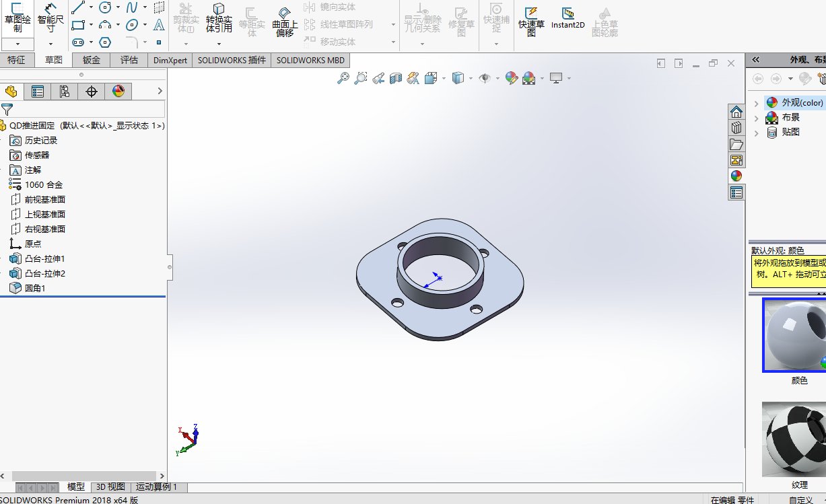Open the 3D 视图 bottom tab
The height and width of the screenshot is (504, 826).
110,487
